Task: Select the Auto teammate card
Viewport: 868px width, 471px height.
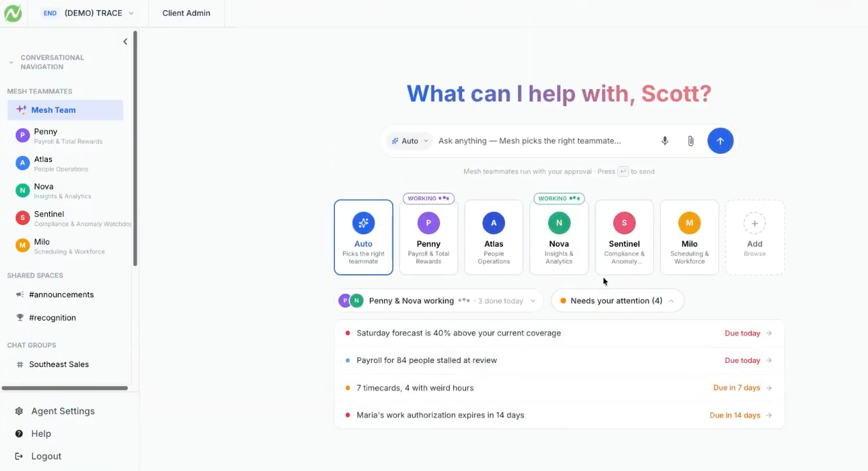Action: 364,237
